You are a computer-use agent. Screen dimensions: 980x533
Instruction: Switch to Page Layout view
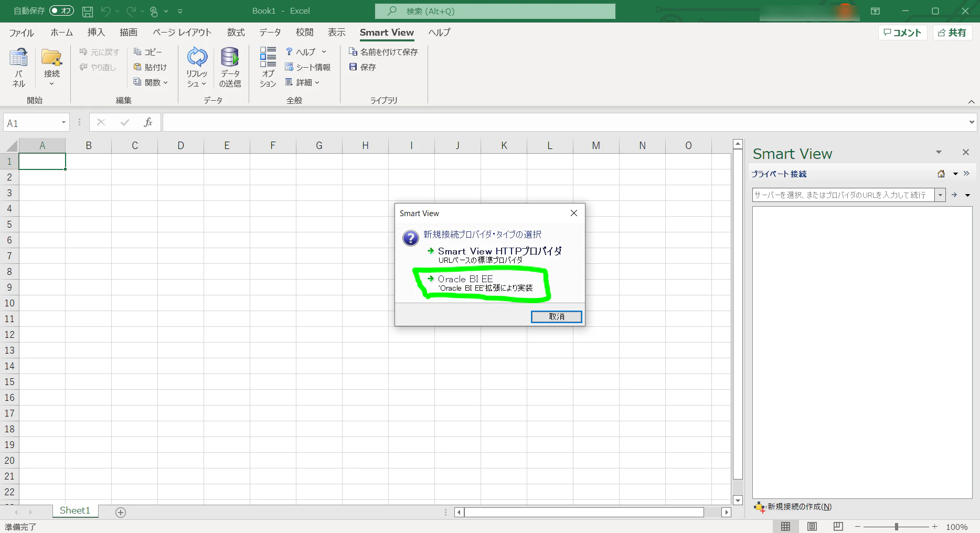[x=812, y=527]
